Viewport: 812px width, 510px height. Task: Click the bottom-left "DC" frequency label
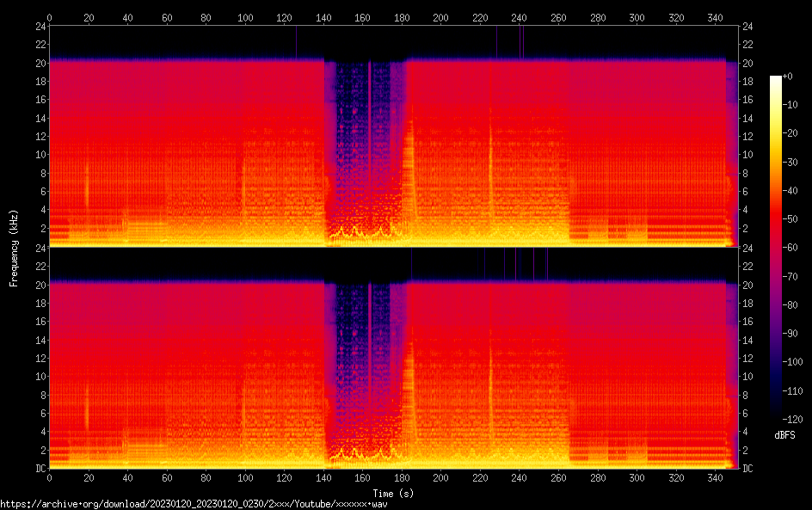tap(39, 468)
